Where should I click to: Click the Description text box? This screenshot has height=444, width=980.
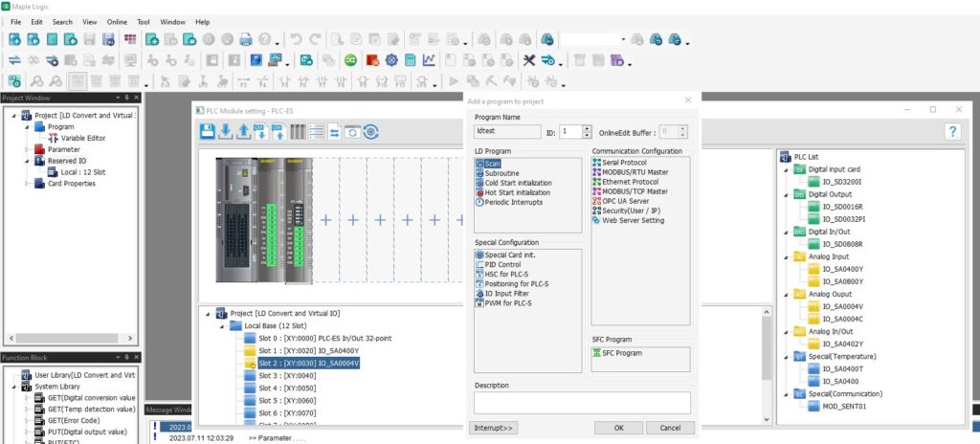[582, 402]
